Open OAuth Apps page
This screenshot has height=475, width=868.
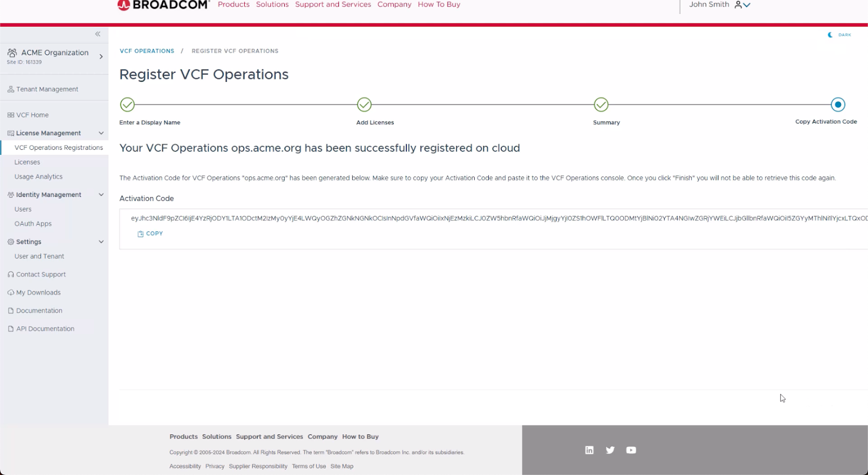point(33,224)
